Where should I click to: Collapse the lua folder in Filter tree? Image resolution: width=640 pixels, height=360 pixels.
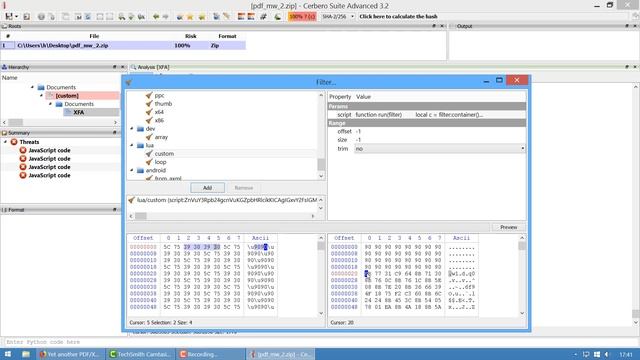(x=132, y=145)
